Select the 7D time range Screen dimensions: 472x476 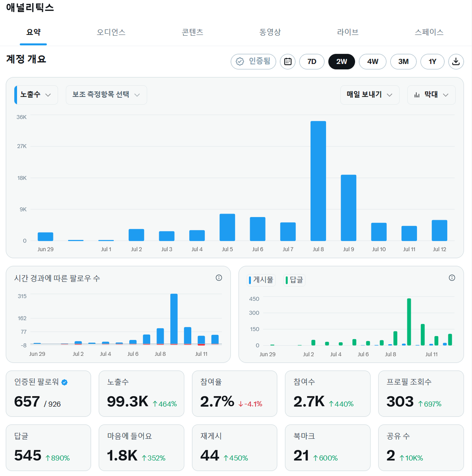(x=312, y=61)
